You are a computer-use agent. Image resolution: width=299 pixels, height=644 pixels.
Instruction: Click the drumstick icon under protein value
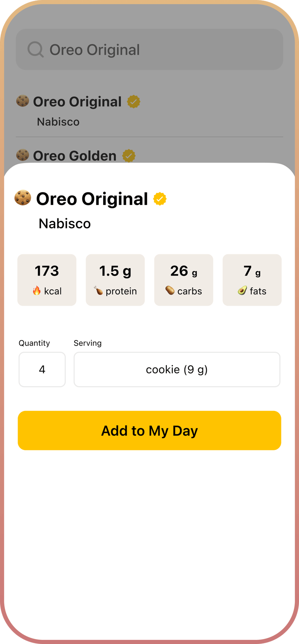(x=97, y=291)
